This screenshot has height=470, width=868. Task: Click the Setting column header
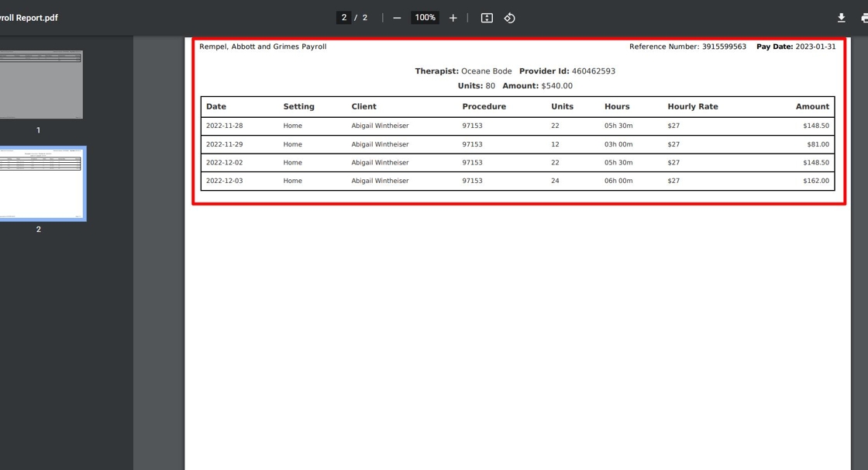(x=299, y=106)
